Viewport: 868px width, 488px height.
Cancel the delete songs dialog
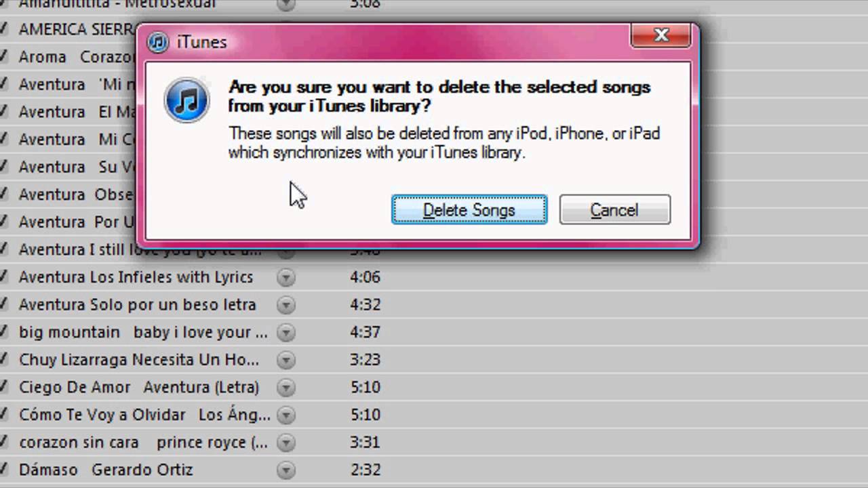pos(614,210)
